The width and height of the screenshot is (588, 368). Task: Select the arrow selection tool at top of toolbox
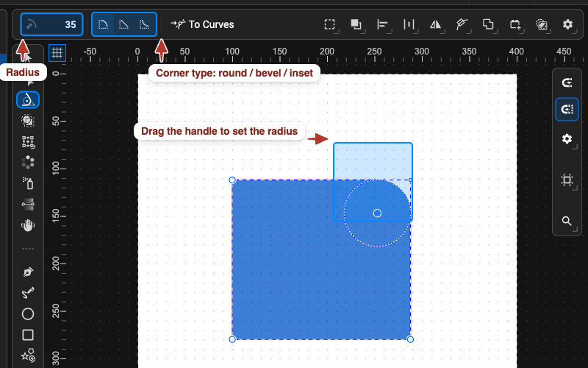[28, 58]
